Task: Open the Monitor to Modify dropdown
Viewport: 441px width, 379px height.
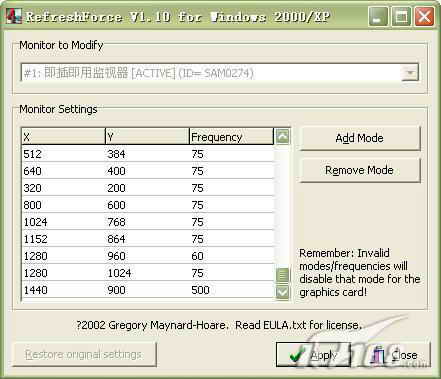Action: pyautogui.click(x=410, y=73)
